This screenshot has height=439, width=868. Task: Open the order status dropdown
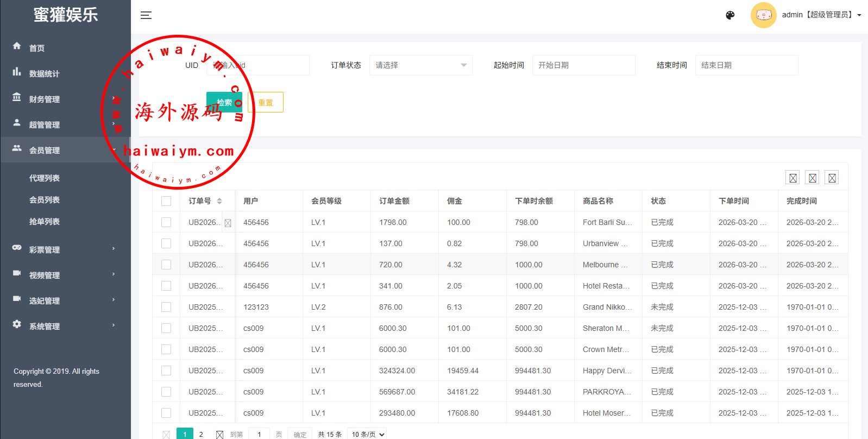tap(420, 65)
